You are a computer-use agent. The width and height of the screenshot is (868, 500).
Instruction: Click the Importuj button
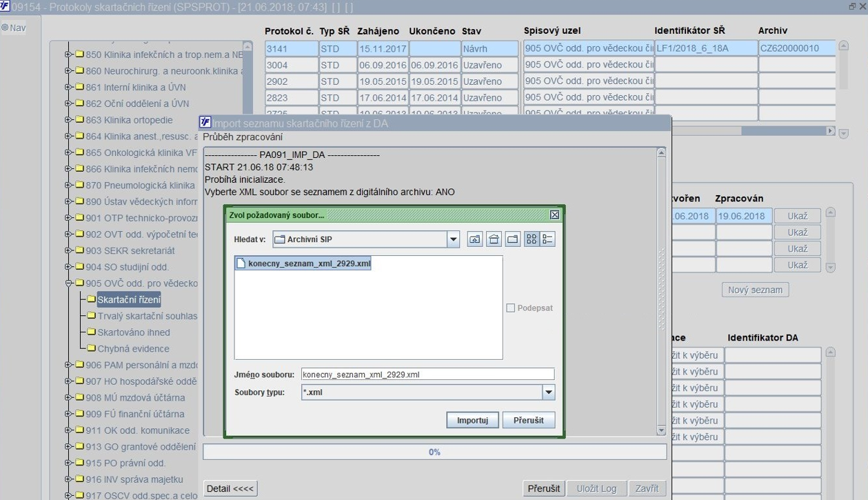tap(472, 420)
